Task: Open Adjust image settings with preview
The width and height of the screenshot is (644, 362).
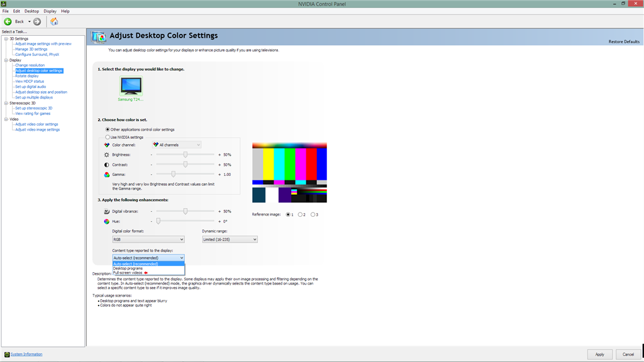Action: pyautogui.click(x=43, y=44)
